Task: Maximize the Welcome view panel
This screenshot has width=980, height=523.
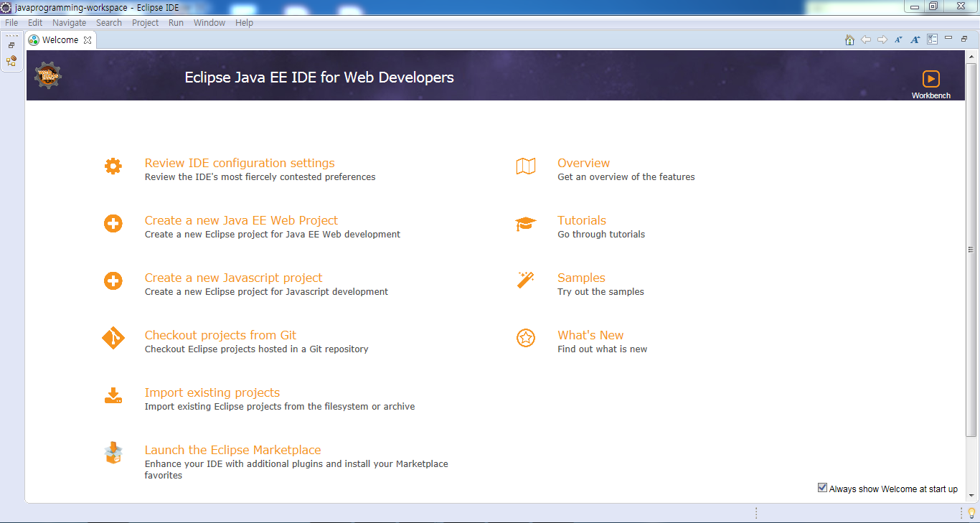Action: pyautogui.click(x=965, y=39)
